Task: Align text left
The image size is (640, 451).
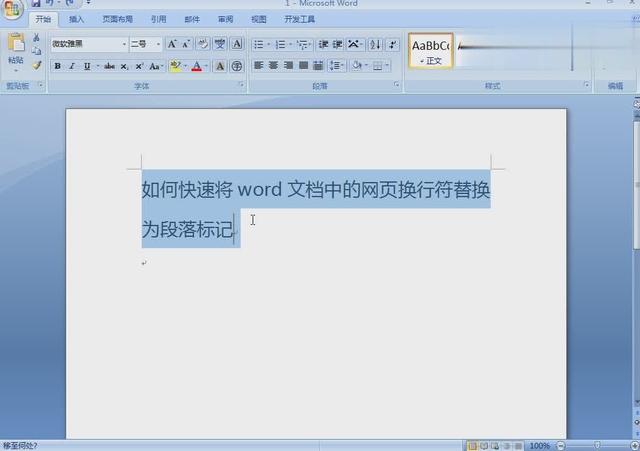Action: point(258,65)
